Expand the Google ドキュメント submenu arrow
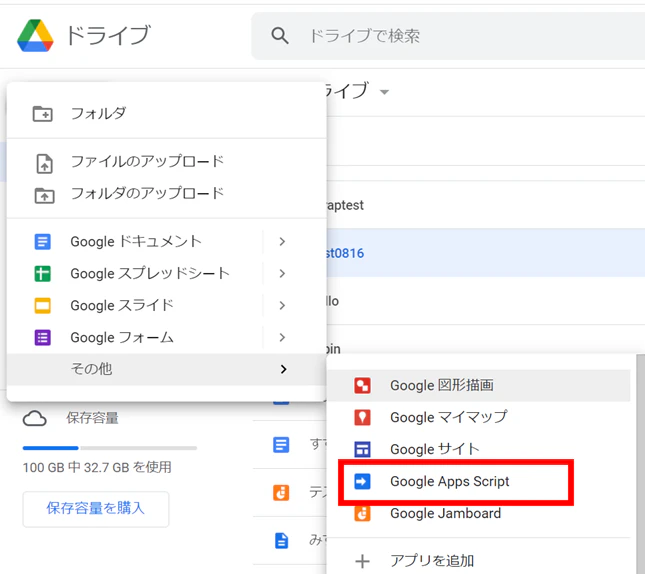 coord(282,242)
